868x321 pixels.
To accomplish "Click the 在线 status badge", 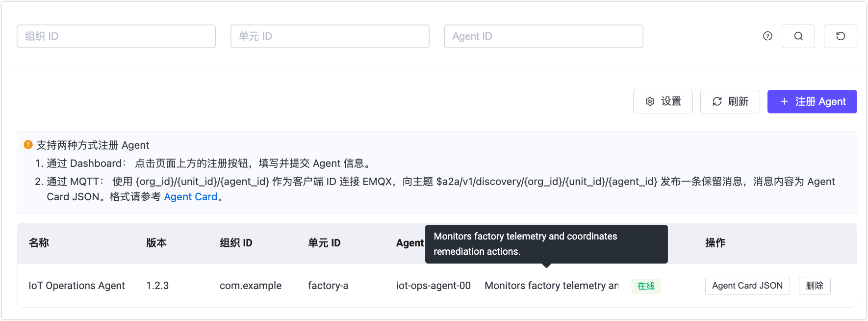I will click(646, 286).
